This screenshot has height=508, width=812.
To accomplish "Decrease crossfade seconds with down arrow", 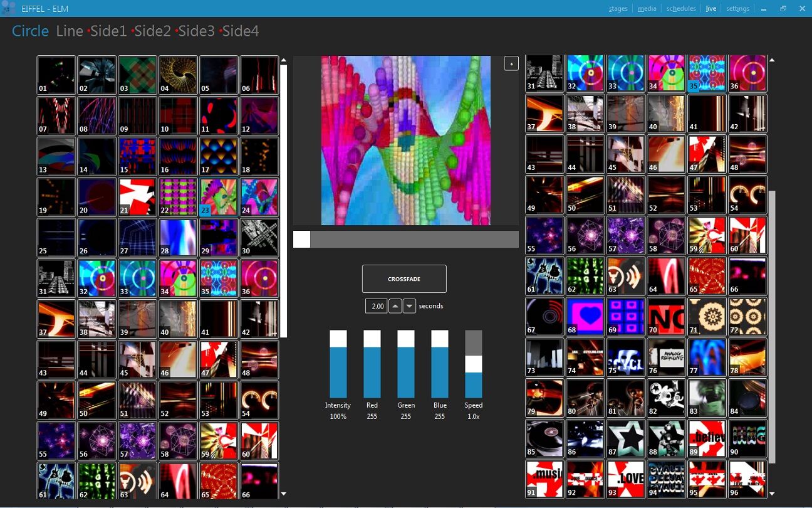I will [x=409, y=306].
